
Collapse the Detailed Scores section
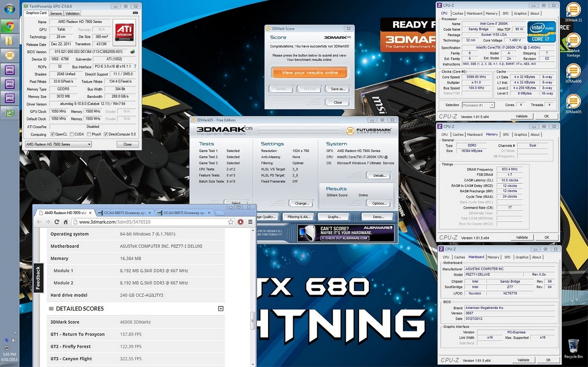click(221, 309)
